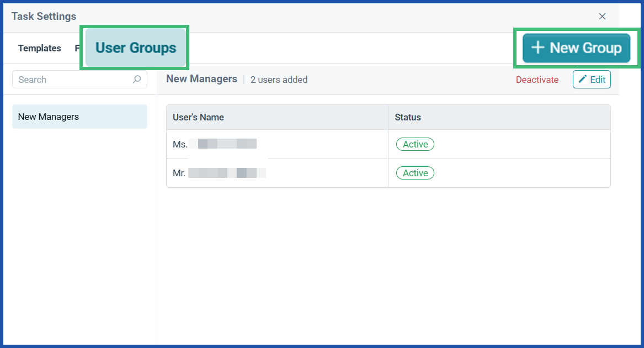Close the Task Settings dialog
This screenshot has height=348, width=644.
click(602, 16)
